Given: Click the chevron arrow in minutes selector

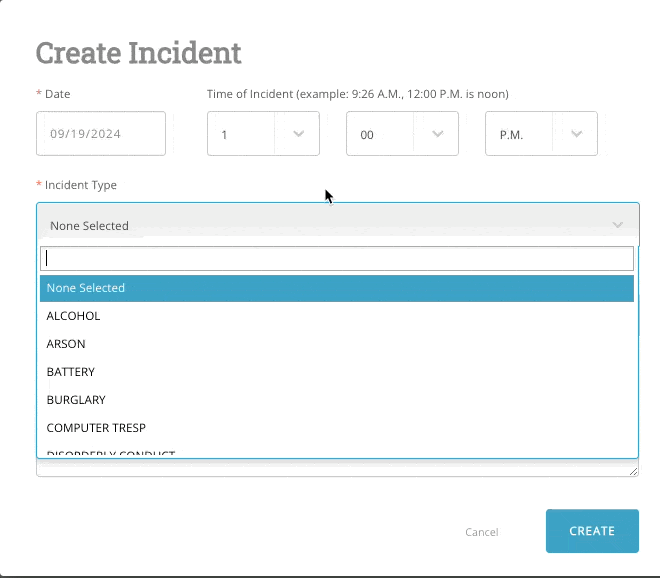Looking at the screenshot, I should pos(438,134).
